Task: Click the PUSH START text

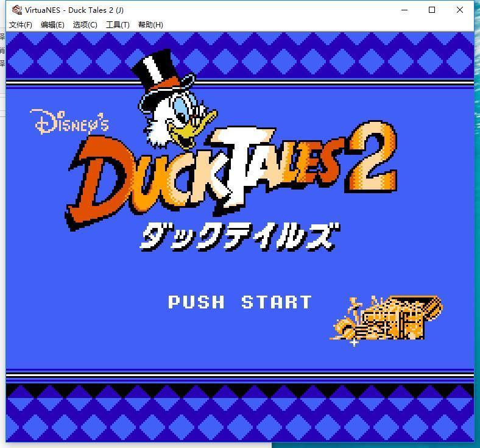Action: click(x=239, y=302)
